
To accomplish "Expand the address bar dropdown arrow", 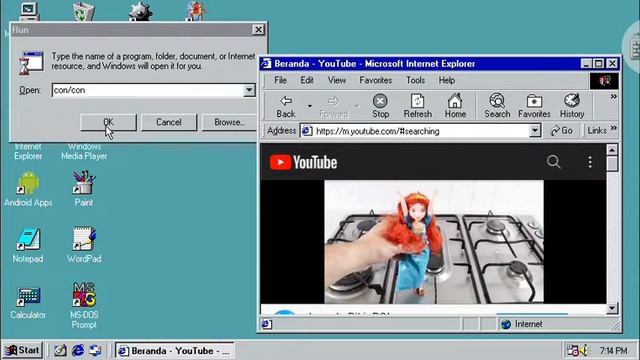I will tap(535, 131).
